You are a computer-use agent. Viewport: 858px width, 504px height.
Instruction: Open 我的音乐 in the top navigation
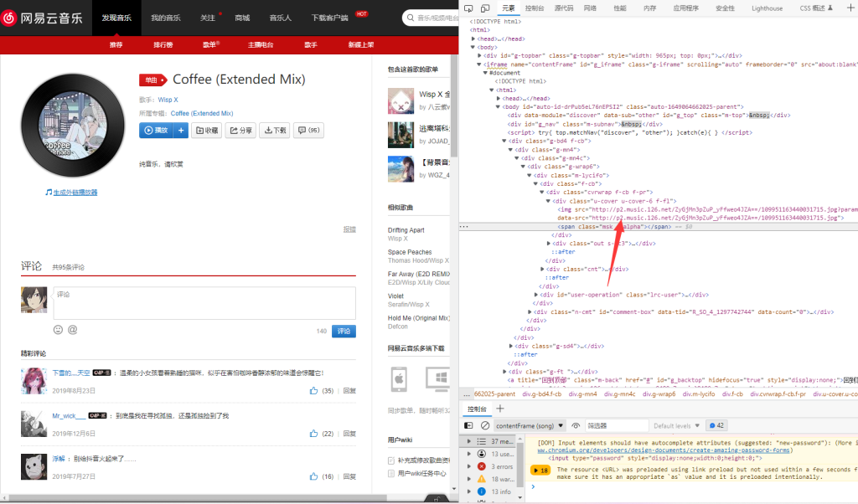[x=166, y=18]
